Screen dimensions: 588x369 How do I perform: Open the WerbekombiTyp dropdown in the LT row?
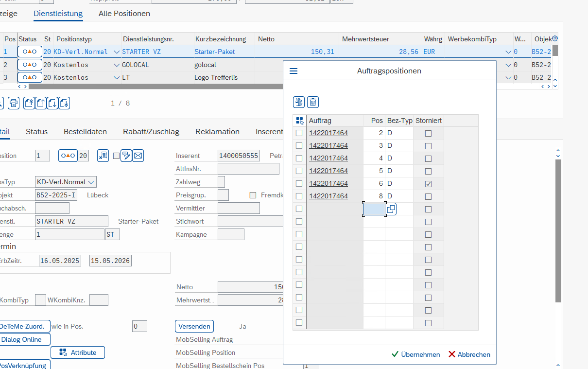(508, 77)
